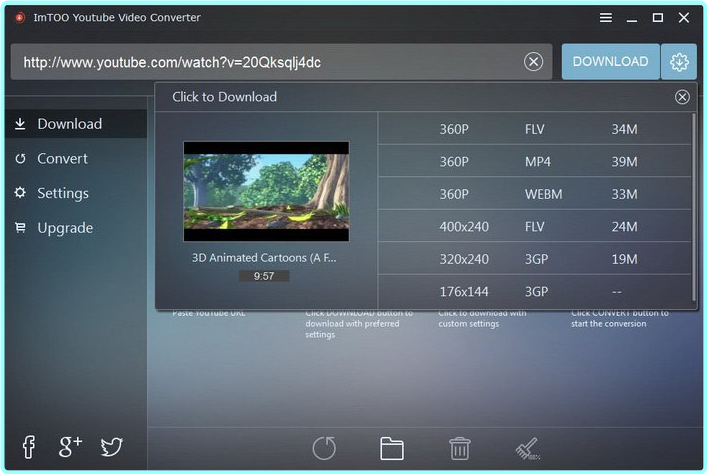Select the Download sidebar tab

69,124
